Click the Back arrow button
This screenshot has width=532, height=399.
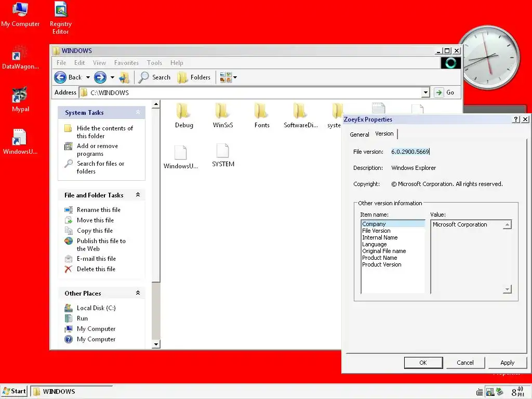pos(69,77)
